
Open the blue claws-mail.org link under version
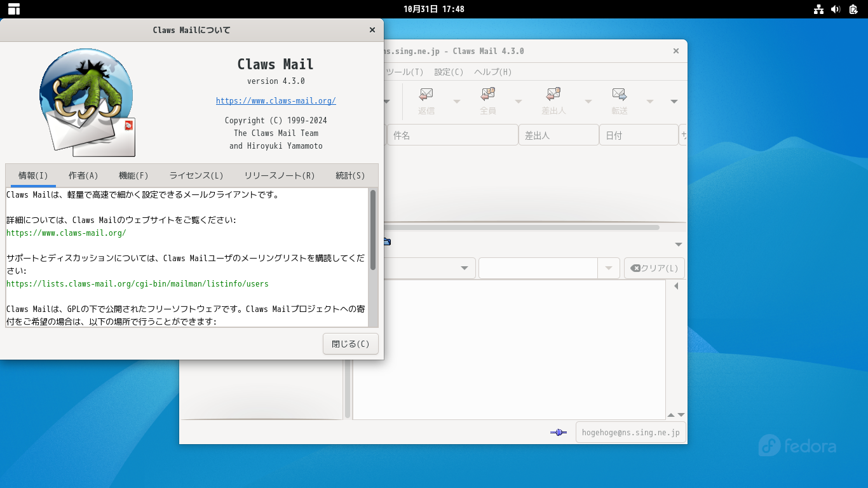tap(276, 100)
